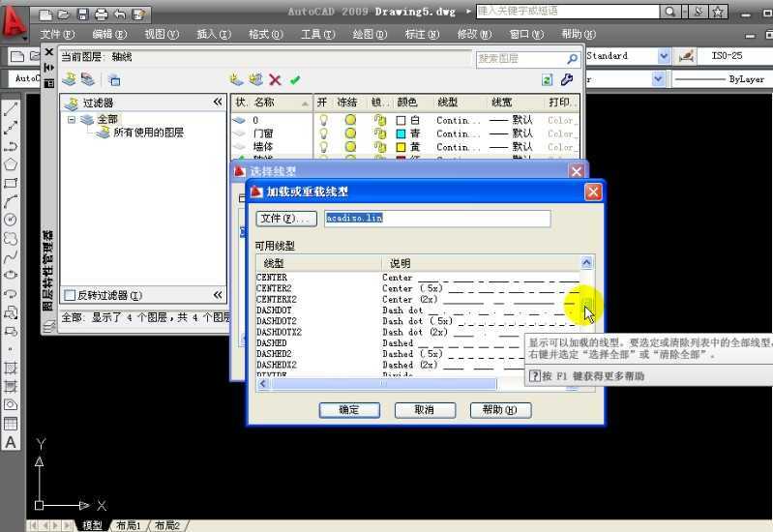
Task: Click the 文件(F)... button in load linetype dialog
Action: [286, 219]
